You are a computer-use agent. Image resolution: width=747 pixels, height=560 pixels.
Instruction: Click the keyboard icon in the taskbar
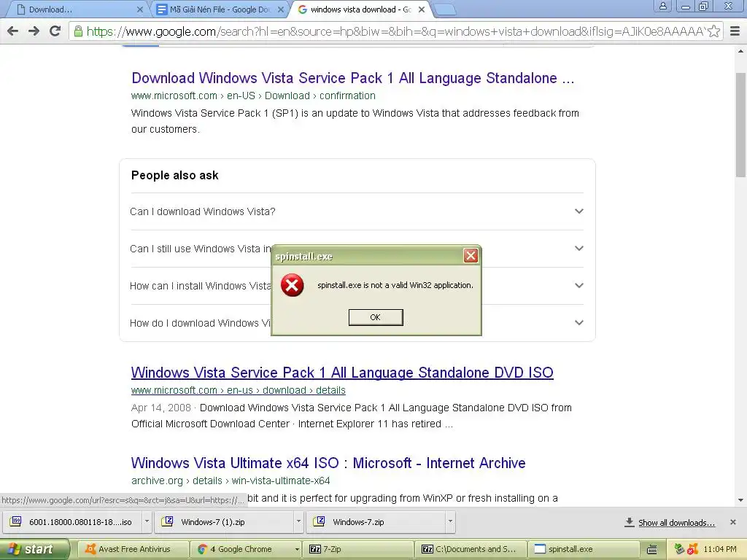pyautogui.click(x=651, y=549)
